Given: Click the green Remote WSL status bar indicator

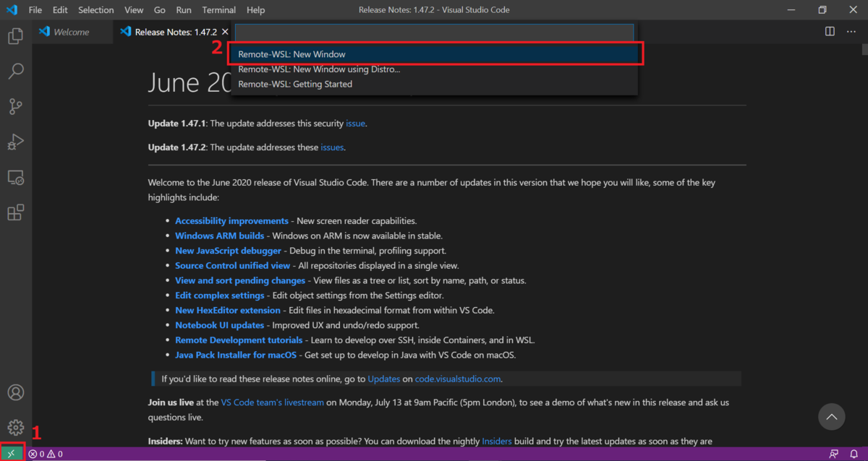Looking at the screenshot, I should (12, 453).
